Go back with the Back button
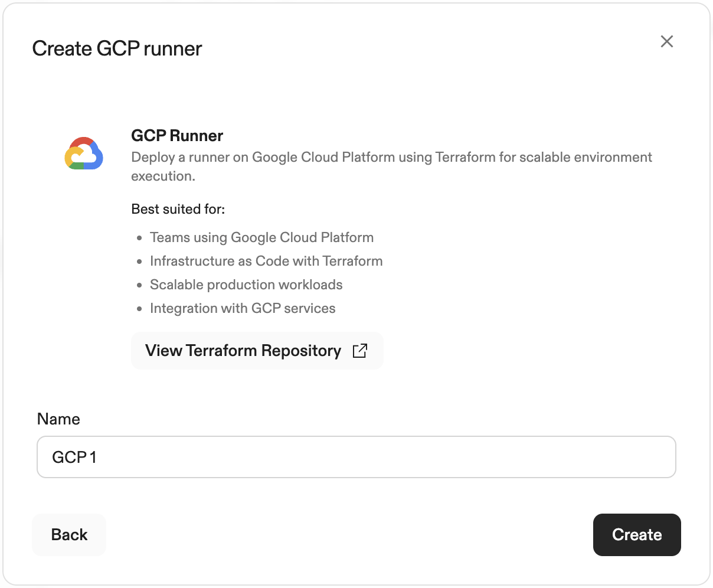Image resolution: width=713 pixels, height=588 pixels. pos(69,535)
